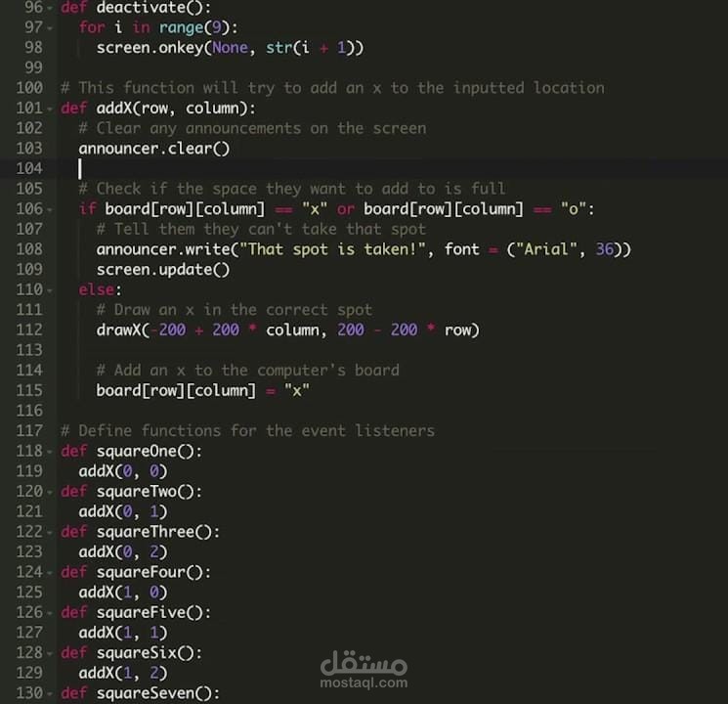Click the number 36 on line 108

pos(605,249)
